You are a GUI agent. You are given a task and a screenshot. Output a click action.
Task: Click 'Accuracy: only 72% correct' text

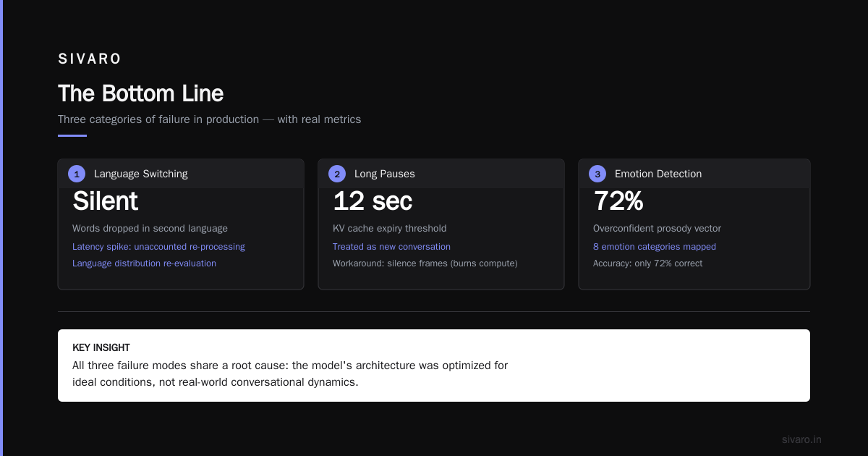point(647,263)
